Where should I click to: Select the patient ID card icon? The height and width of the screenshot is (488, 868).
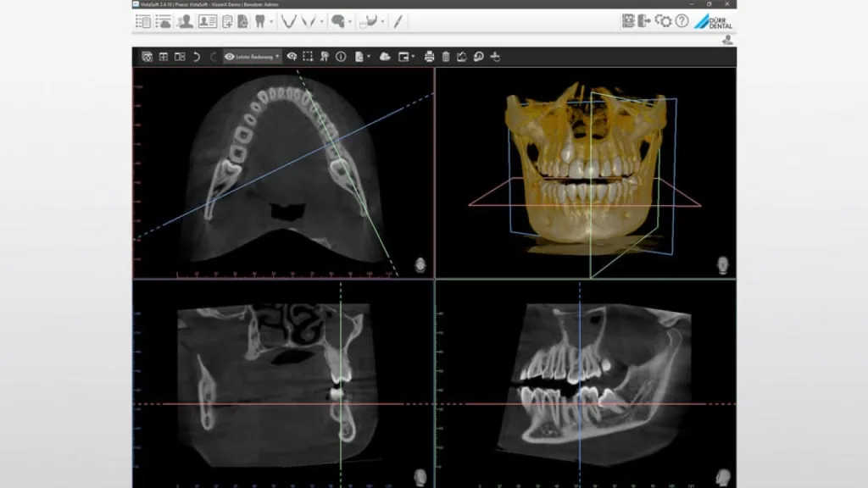pyautogui.click(x=209, y=21)
